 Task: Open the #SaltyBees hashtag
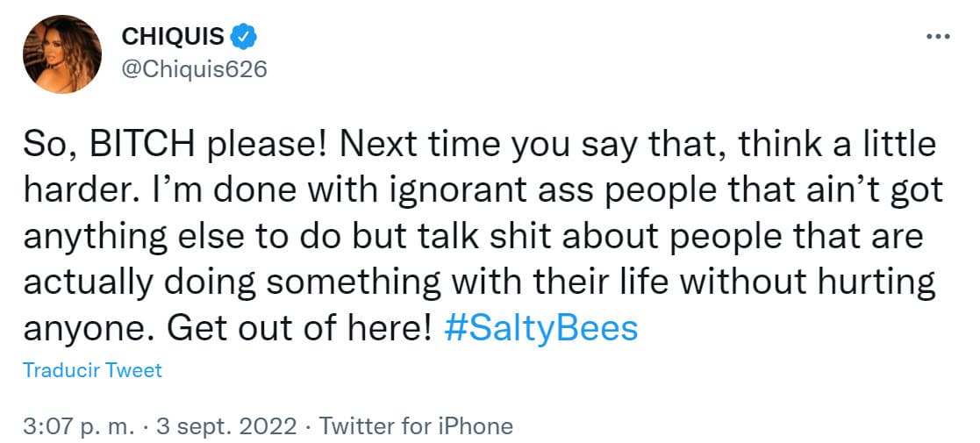pos(542,328)
